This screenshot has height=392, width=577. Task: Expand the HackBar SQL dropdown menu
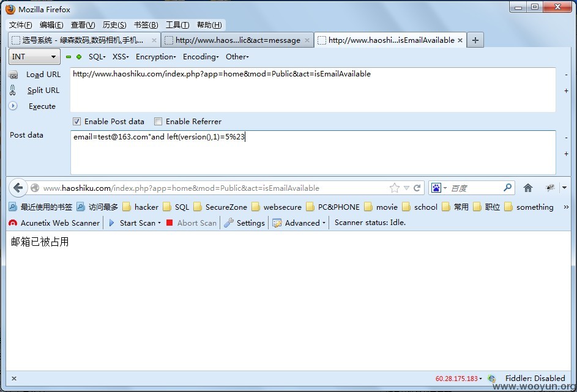pos(97,57)
